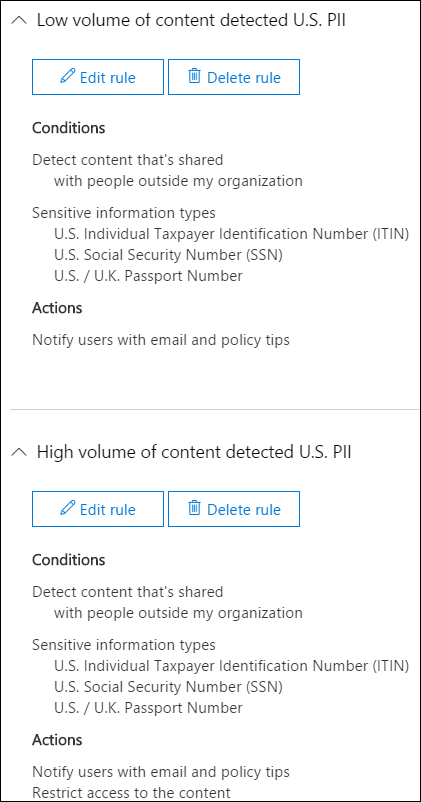Click 'Sensitive information types' in Low volume rule

click(124, 213)
